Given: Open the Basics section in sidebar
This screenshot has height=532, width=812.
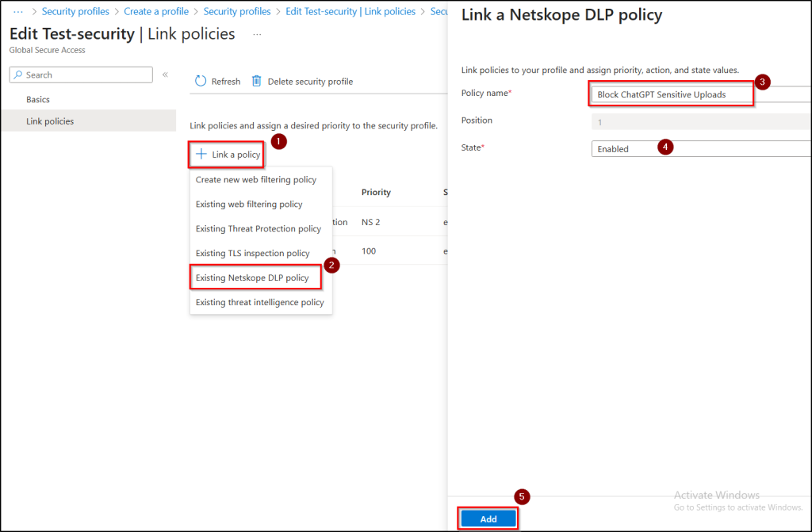Looking at the screenshot, I should point(38,100).
